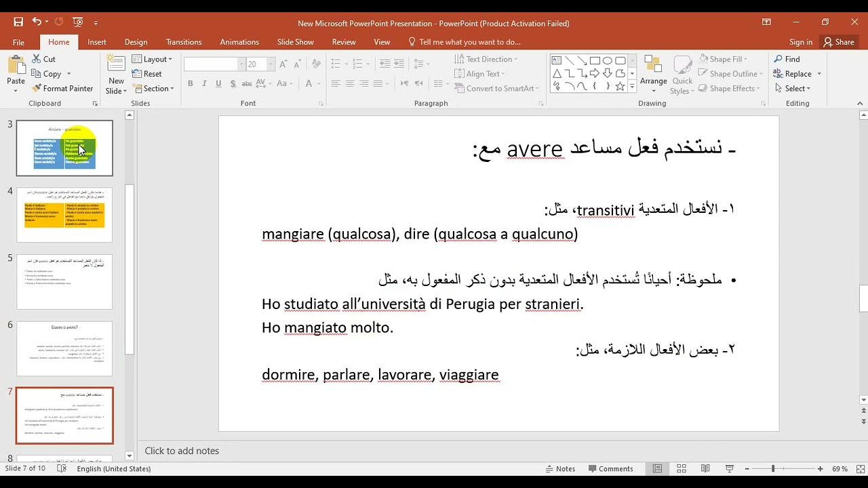Open the Select dropdown in Editing
The image size is (868, 488).
(792, 88)
